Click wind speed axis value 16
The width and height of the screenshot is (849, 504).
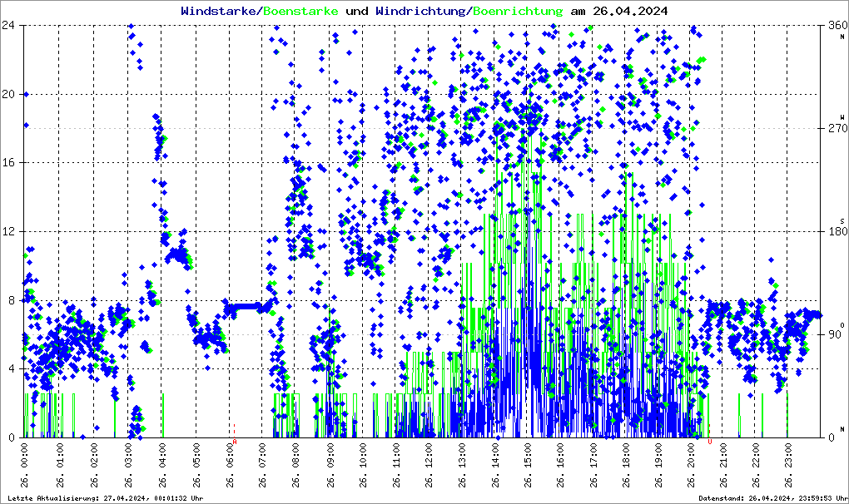tap(8, 163)
